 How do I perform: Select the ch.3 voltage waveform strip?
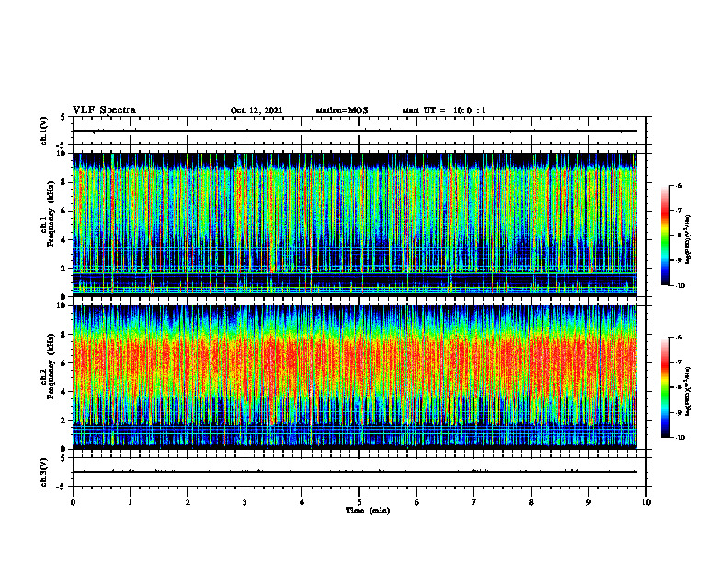coord(359,472)
